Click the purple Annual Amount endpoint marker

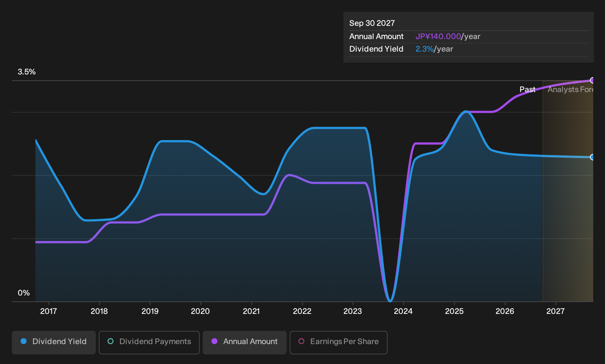592,80
